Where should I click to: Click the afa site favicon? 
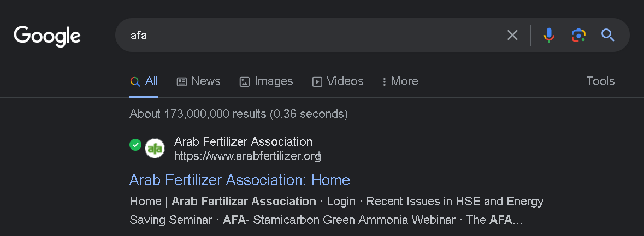[155, 149]
